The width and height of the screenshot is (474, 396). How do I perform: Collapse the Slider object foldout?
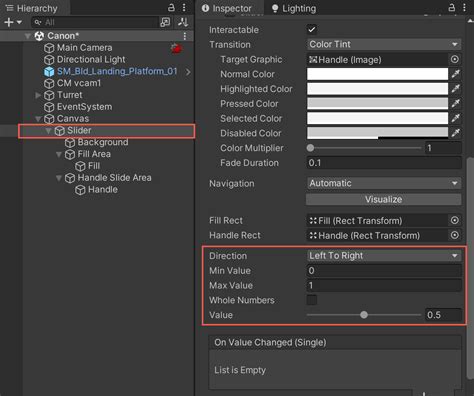[x=49, y=131]
